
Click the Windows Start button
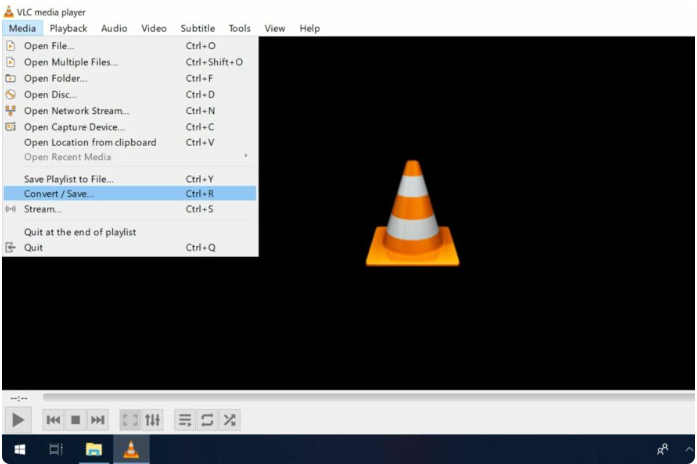click(19, 450)
